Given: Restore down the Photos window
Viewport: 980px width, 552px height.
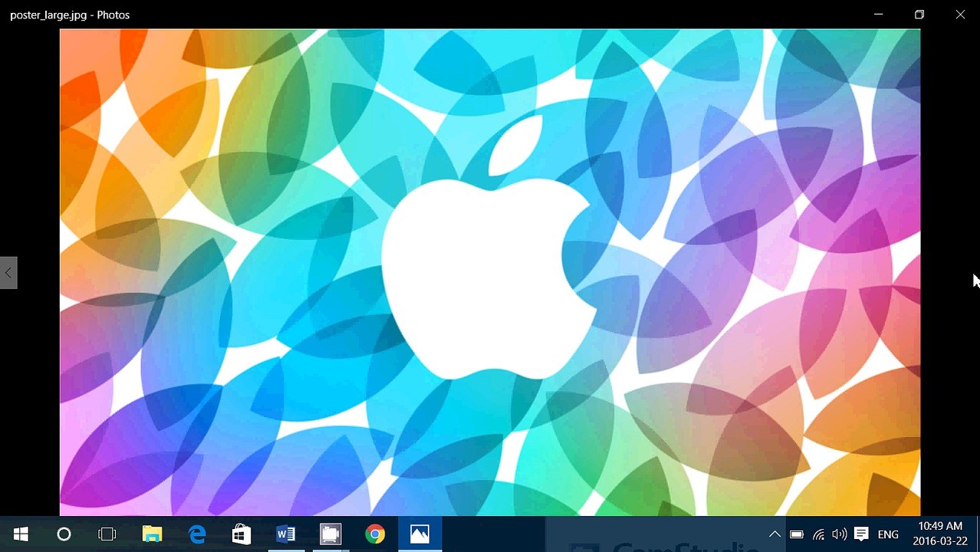Looking at the screenshot, I should pos(919,15).
